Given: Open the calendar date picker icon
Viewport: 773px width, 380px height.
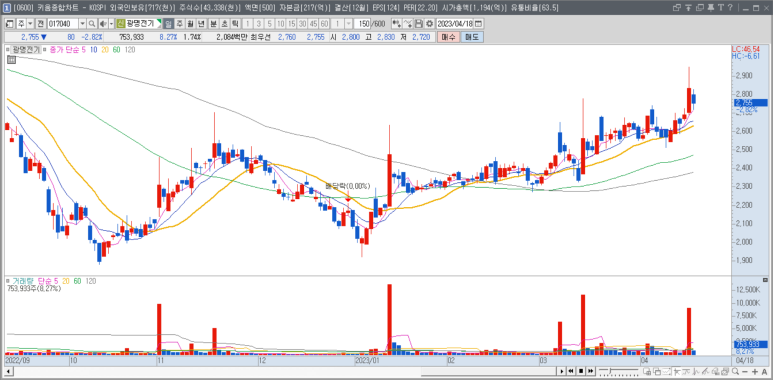Looking at the screenshot, I should (x=478, y=24).
